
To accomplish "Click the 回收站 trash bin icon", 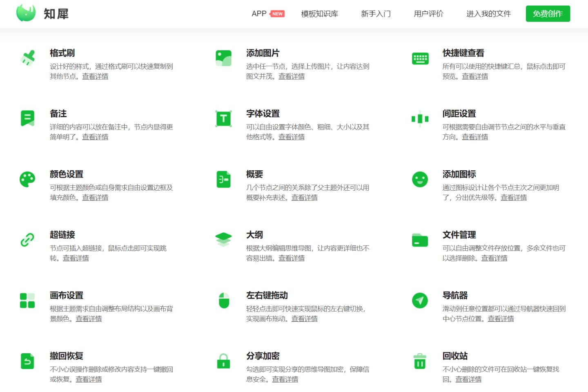I will point(419,361).
